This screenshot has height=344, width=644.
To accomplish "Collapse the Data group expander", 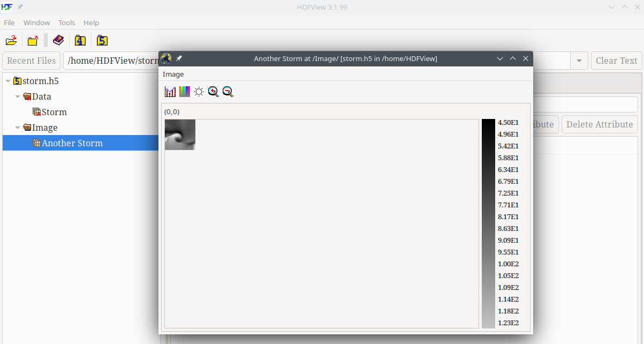I will [18, 97].
